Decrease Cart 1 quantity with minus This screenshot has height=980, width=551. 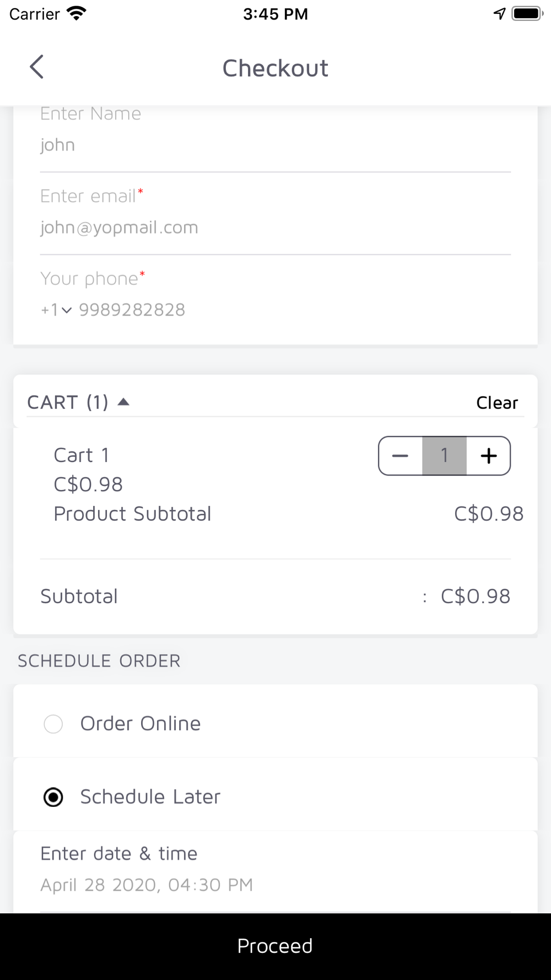(x=401, y=456)
